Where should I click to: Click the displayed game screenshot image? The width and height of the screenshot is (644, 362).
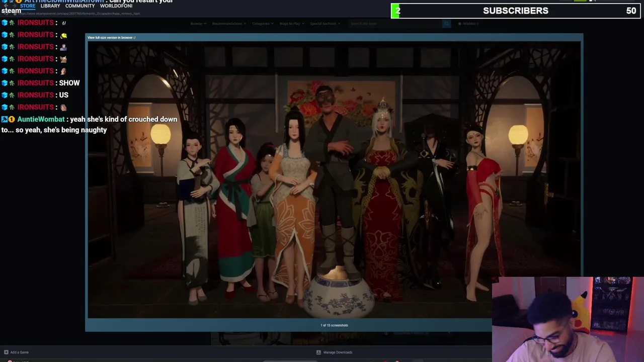(334, 179)
